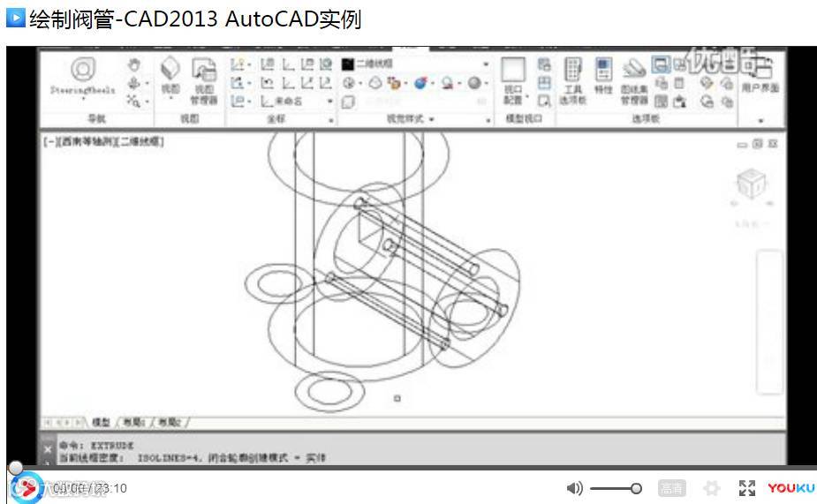Open the 工具选项板 tool palettes
This screenshot has width=817, height=504.
[x=572, y=80]
